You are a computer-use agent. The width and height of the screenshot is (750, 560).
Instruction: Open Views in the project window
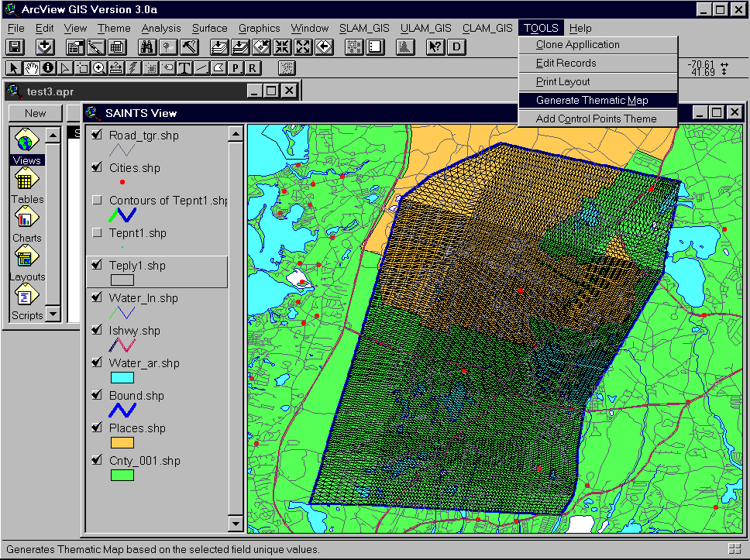(x=26, y=146)
